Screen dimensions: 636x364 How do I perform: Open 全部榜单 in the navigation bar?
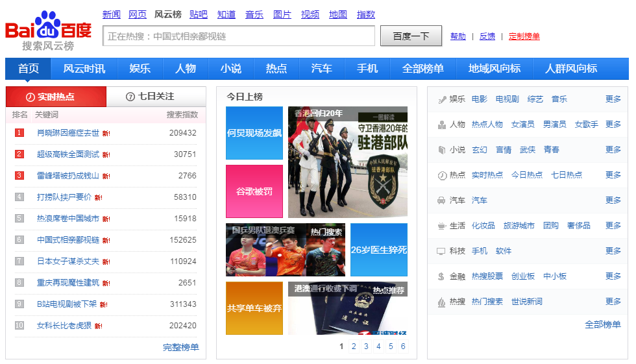(x=423, y=69)
